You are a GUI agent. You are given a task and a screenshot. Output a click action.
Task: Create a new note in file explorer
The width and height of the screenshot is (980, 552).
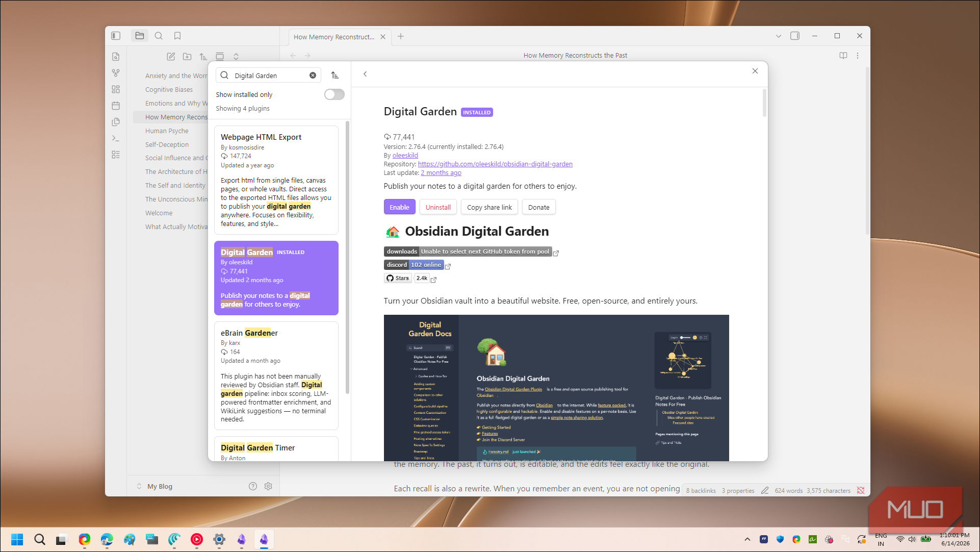[171, 57]
